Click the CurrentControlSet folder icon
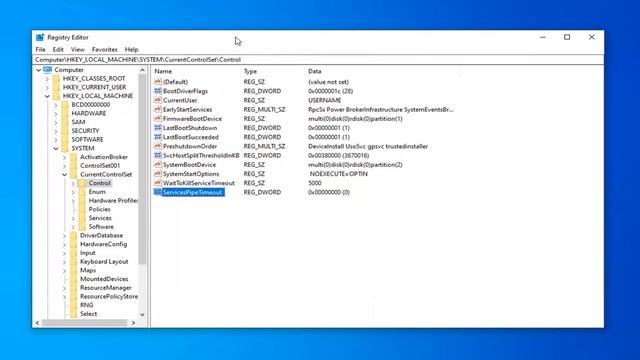The width and height of the screenshot is (640, 360). click(x=73, y=174)
